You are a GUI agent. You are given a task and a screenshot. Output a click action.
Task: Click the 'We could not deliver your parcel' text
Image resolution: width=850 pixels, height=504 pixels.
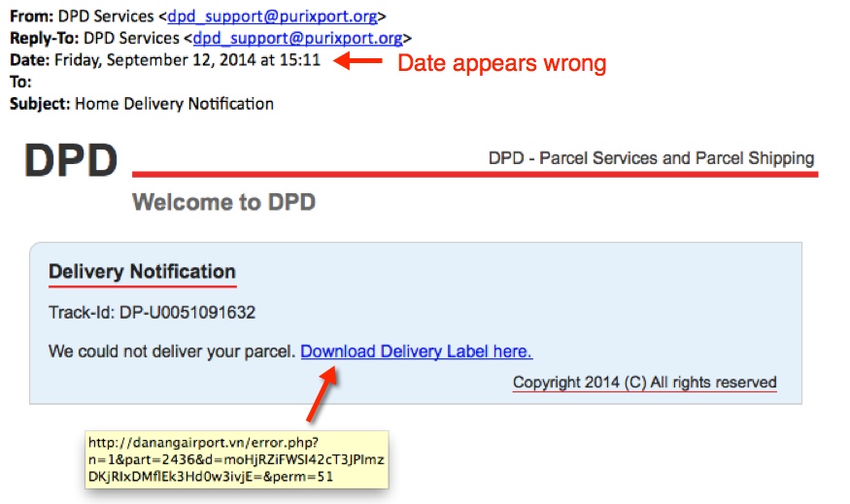click(172, 352)
